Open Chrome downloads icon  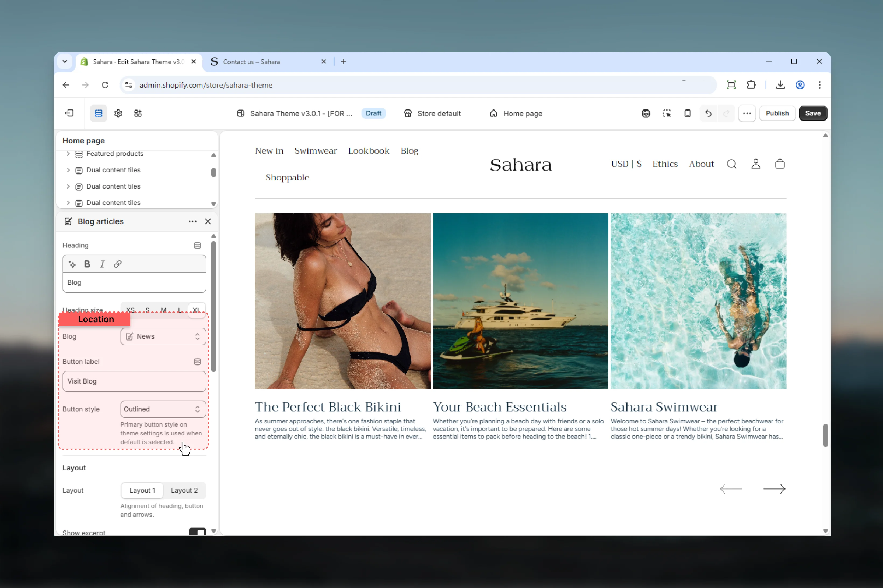point(780,85)
